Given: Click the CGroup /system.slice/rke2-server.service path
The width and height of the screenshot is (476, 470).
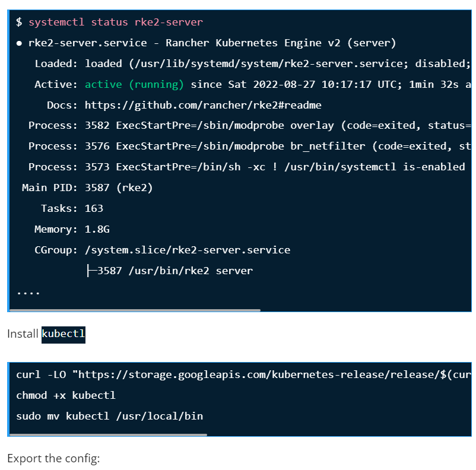Looking at the screenshot, I should pyautogui.click(x=188, y=250).
